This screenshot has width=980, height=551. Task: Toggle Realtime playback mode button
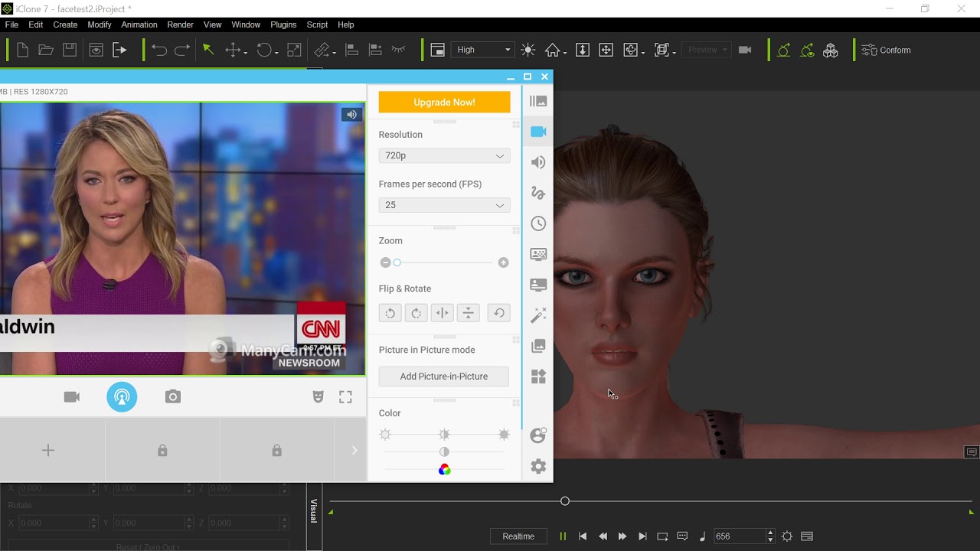(518, 536)
